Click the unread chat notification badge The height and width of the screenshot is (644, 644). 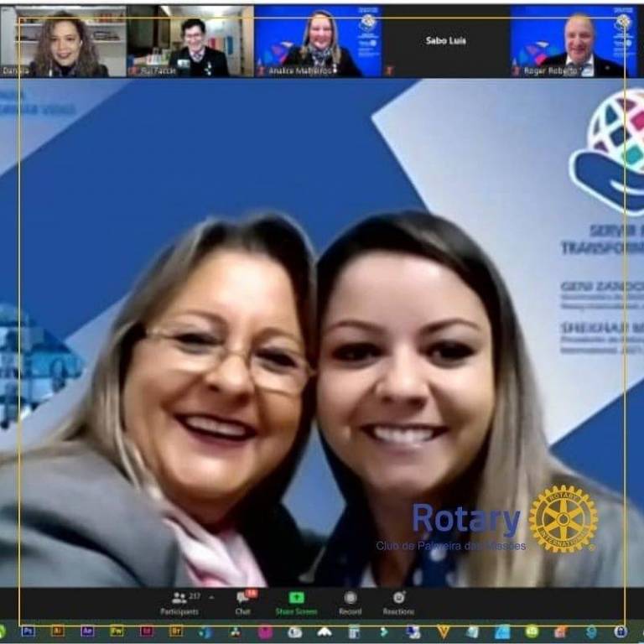point(250,593)
